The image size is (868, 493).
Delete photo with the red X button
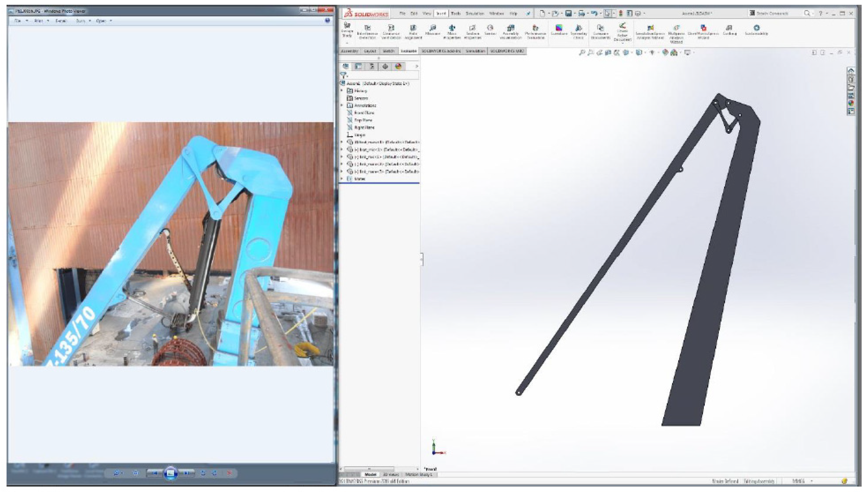pos(229,473)
